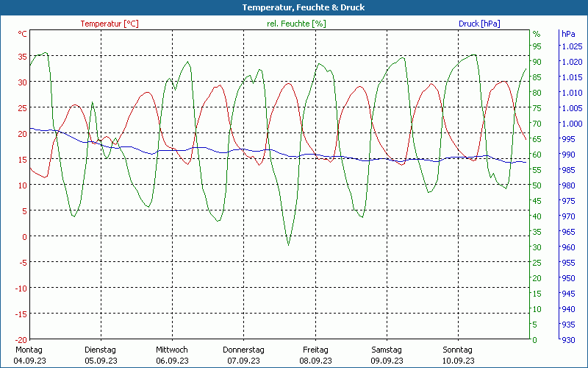Click the '04.09.23' date label
The image size is (588, 368).
pos(29,361)
